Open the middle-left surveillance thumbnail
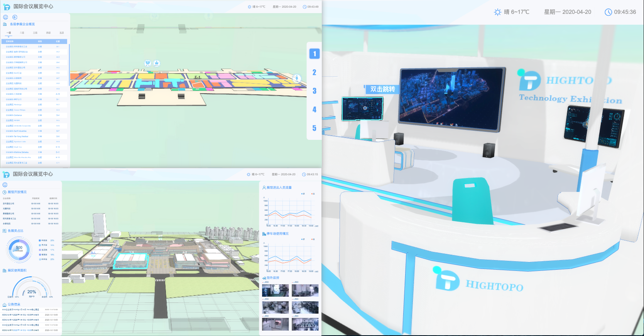 pyautogui.click(x=276, y=307)
